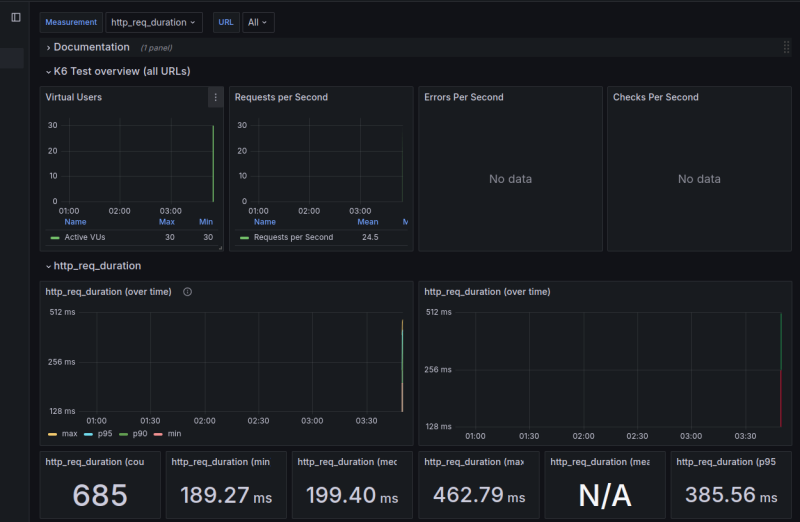
Task: Open the Virtual Users panel three-dot menu
Action: tap(215, 97)
